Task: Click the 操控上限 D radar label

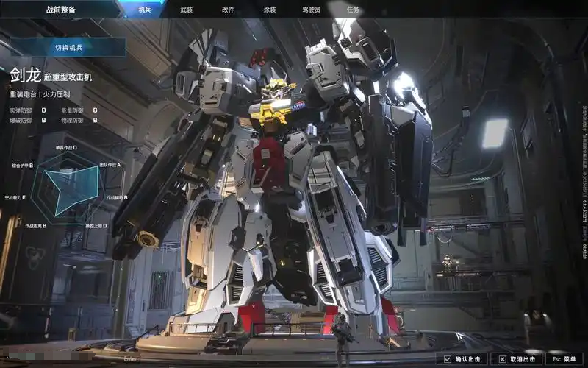Action: (x=96, y=226)
